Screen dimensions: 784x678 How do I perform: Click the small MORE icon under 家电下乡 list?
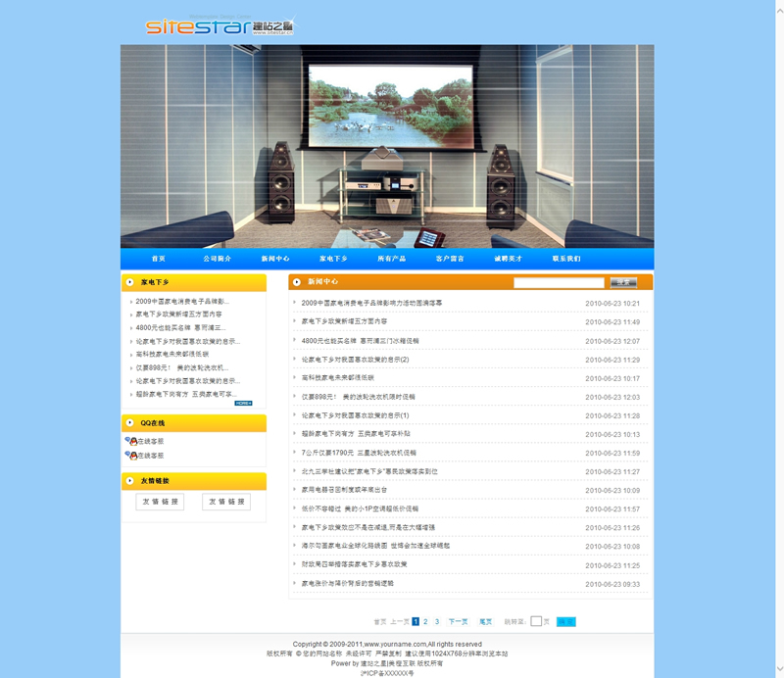click(x=243, y=403)
